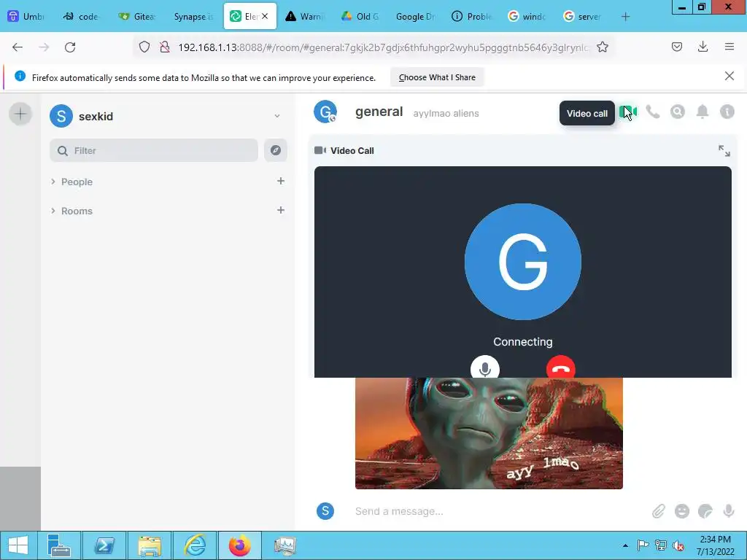747x560 pixels.
Task: Launch PowerShell from taskbar
Action: pyautogui.click(x=104, y=545)
